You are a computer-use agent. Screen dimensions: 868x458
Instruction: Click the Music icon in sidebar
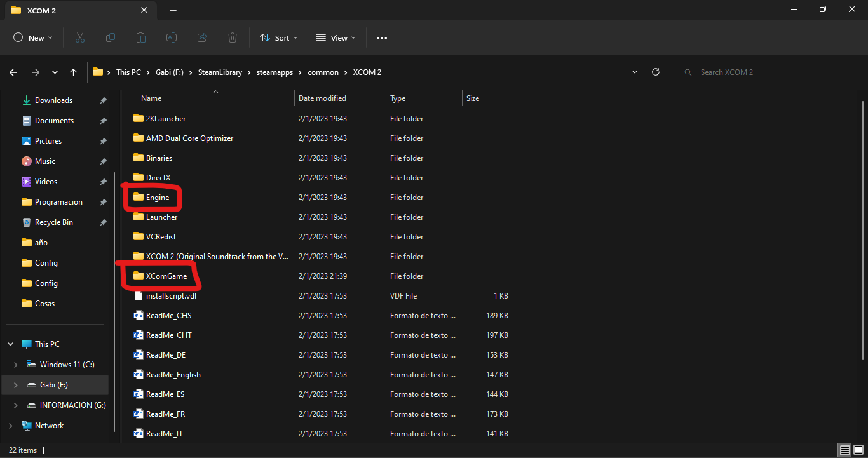tap(27, 161)
